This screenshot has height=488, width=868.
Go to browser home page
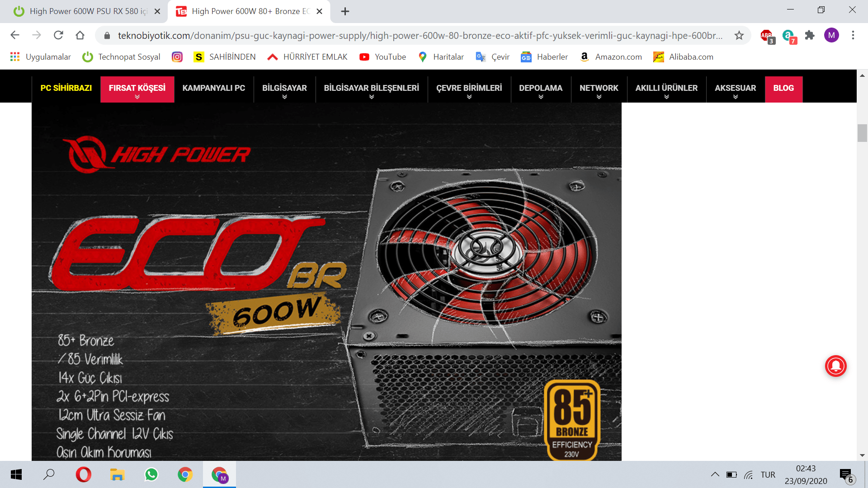point(80,35)
